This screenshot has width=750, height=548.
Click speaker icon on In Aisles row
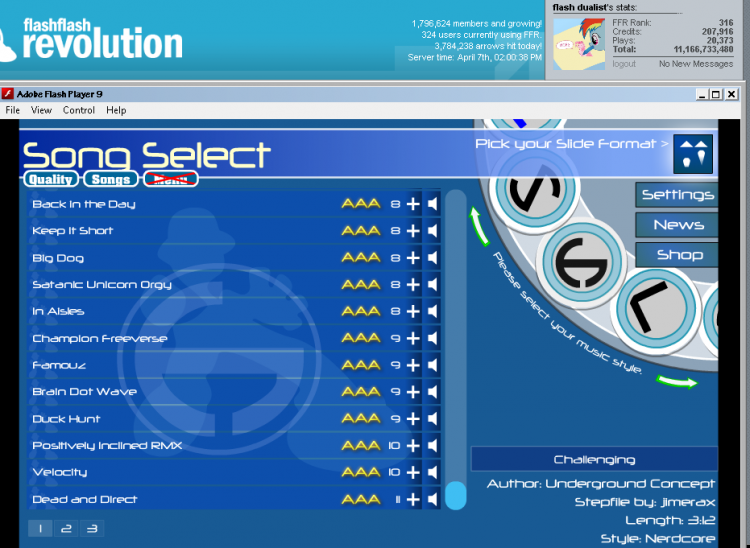pos(432,311)
